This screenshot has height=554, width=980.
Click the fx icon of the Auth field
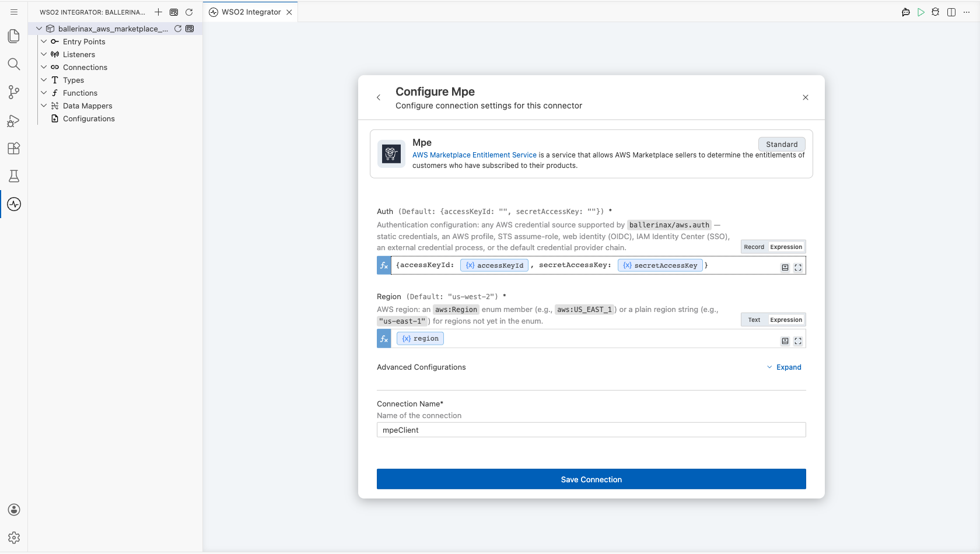coord(384,265)
